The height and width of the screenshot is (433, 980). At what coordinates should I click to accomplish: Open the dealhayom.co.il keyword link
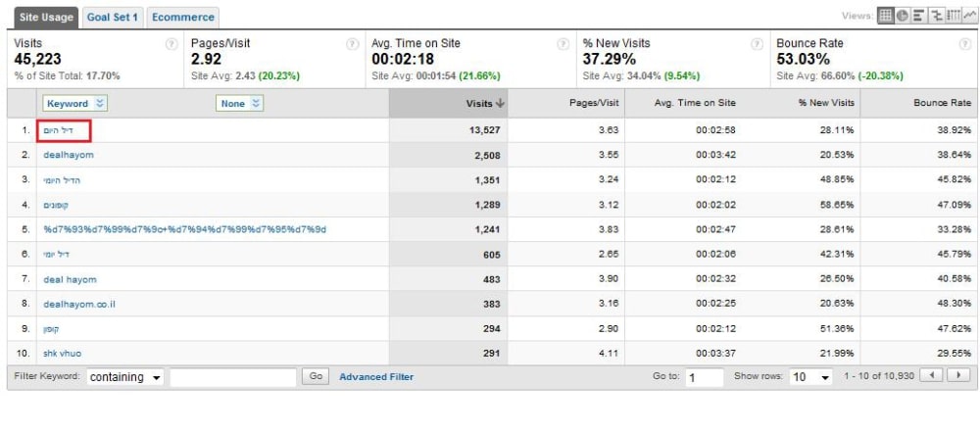click(79, 305)
